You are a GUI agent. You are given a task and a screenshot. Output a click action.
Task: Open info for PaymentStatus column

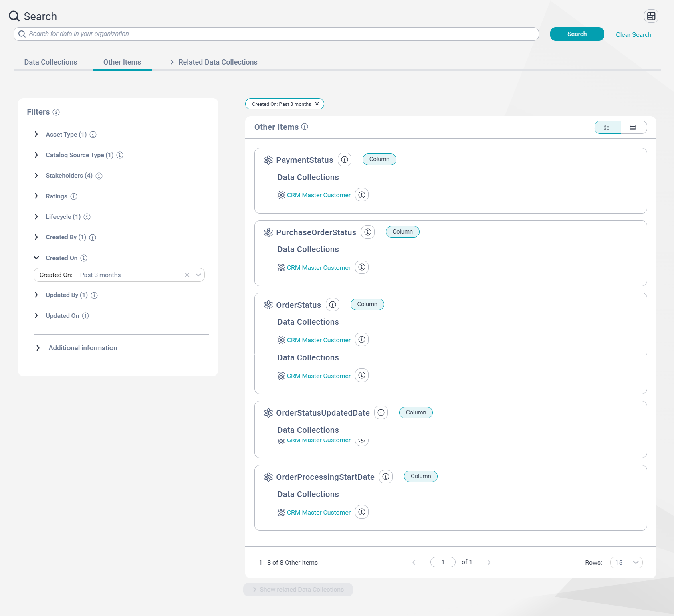pyautogui.click(x=345, y=160)
